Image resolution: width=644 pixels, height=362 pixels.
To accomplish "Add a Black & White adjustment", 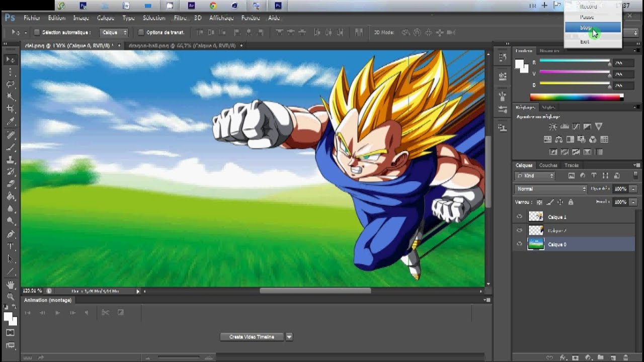I will point(570,139).
